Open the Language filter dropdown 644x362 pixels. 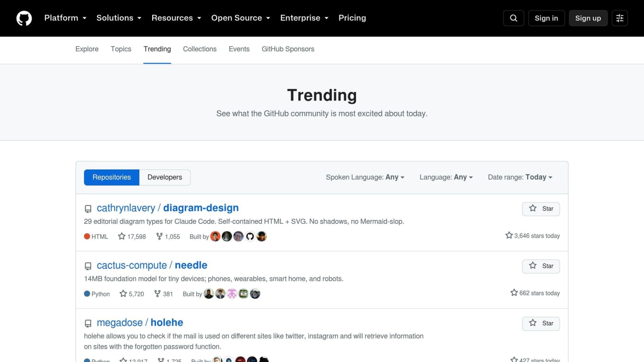point(446,177)
